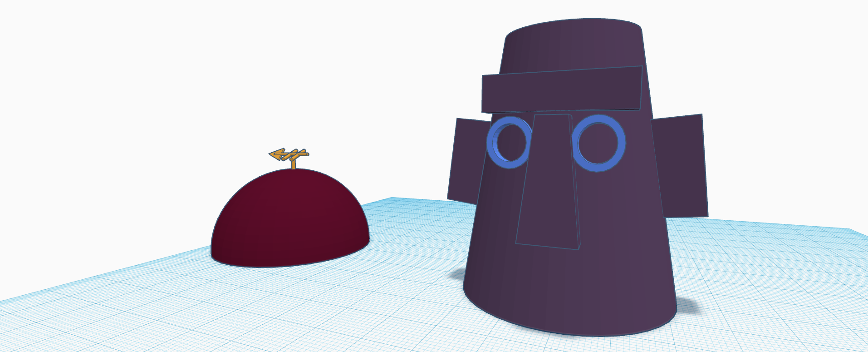Select the long trapezoid nose shape
868x352 pixels.
click(549, 182)
